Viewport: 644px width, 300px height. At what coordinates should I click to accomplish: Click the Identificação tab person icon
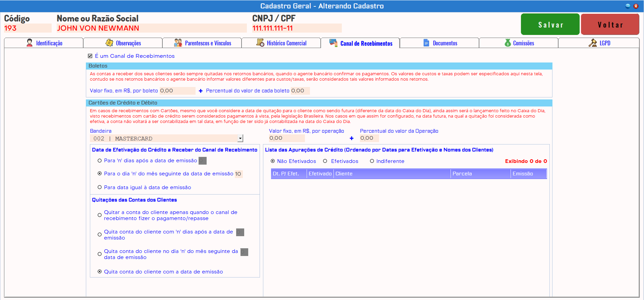coord(30,43)
